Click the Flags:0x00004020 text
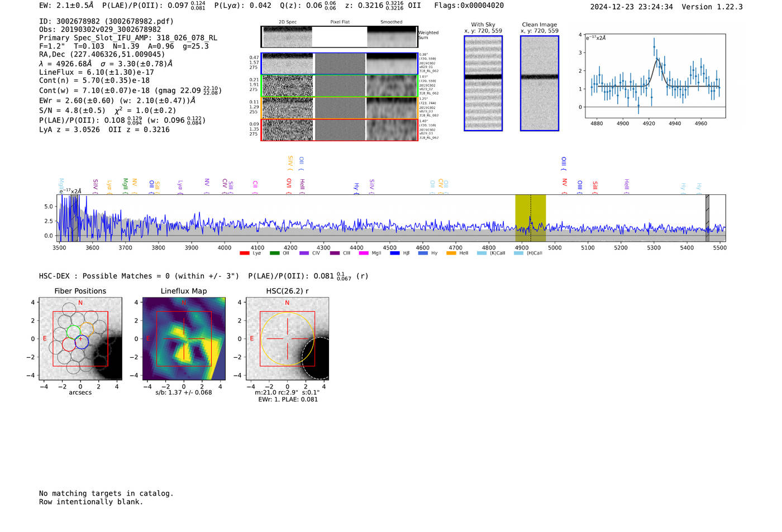This screenshot has width=782, height=532. point(469,6)
